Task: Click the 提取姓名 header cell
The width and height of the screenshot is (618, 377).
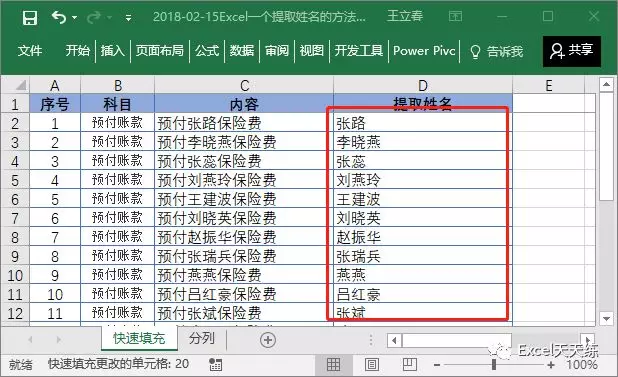Action: point(423,103)
